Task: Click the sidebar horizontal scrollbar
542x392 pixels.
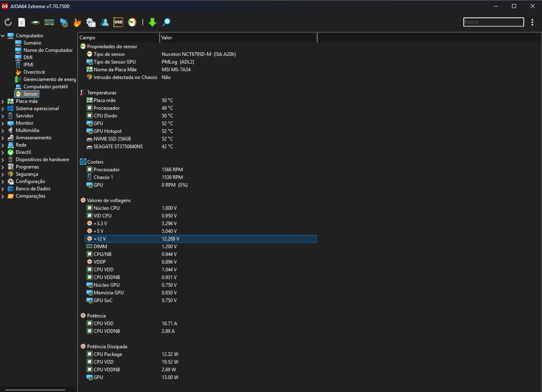Action: click(35, 390)
